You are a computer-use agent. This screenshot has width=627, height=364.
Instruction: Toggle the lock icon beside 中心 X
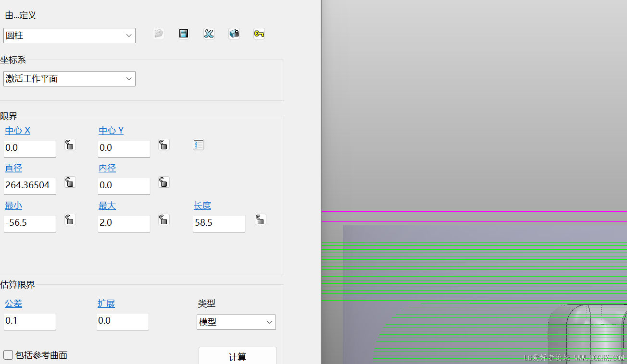(x=70, y=145)
